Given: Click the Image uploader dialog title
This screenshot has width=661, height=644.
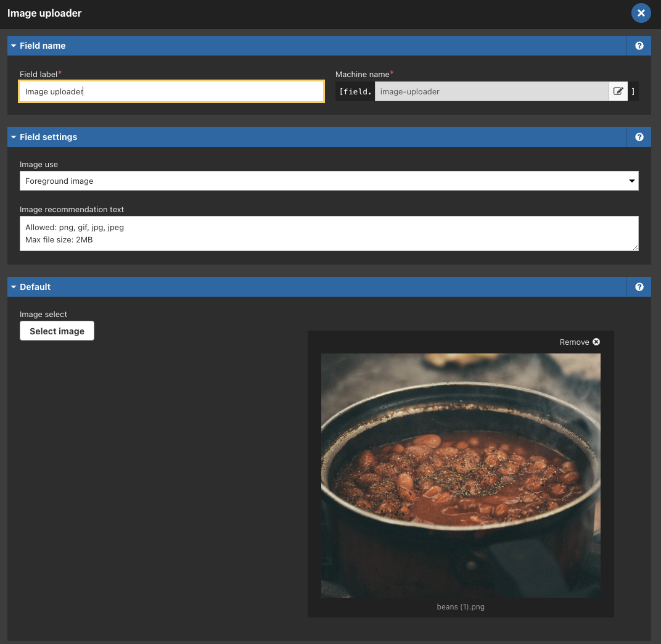Looking at the screenshot, I should [x=44, y=13].
